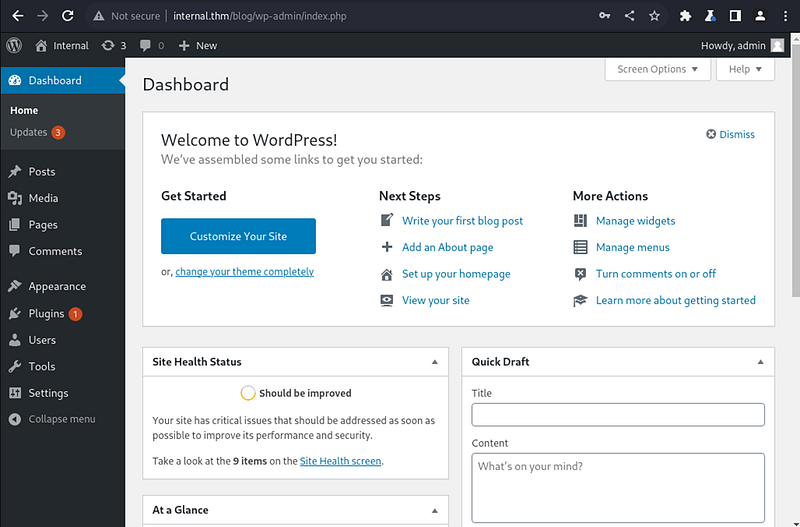Screen dimensions: 800x527
Task: Click Turn comments on or off
Action: (x=656, y=274)
